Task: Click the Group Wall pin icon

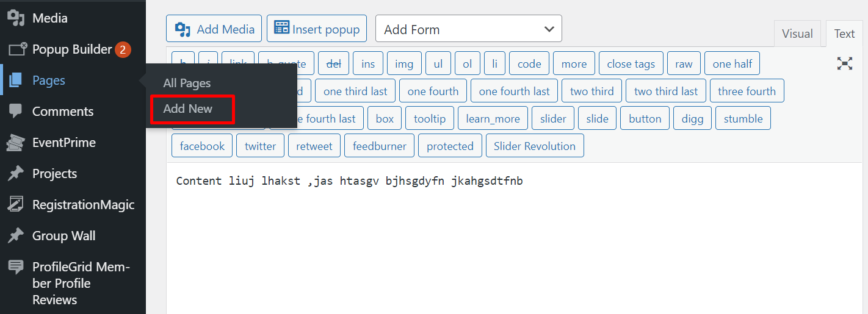Action: click(15, 236)
